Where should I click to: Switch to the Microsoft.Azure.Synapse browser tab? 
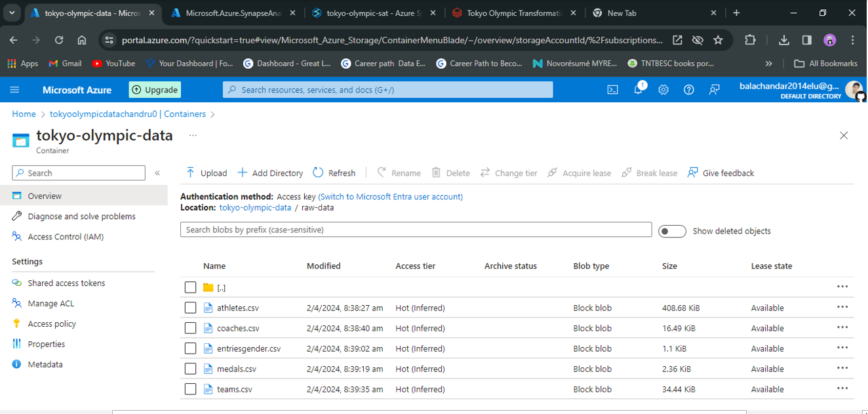233,12
